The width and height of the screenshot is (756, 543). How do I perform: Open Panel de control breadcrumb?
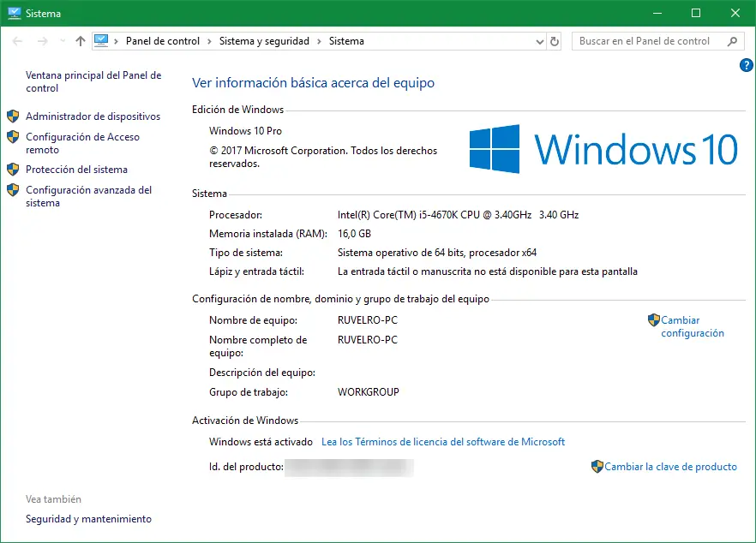[163, 41]
